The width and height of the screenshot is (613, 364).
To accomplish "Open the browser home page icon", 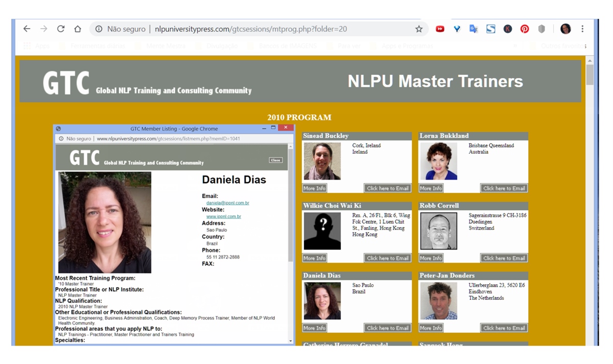I will click(78, 29).
